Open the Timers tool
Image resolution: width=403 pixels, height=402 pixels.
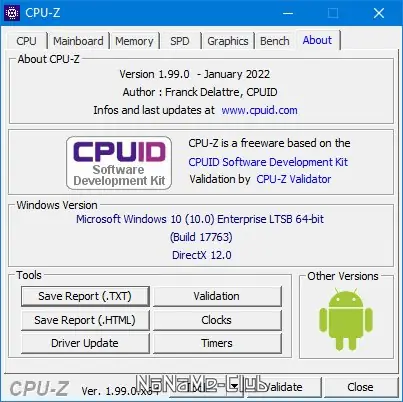click(217, 343)
